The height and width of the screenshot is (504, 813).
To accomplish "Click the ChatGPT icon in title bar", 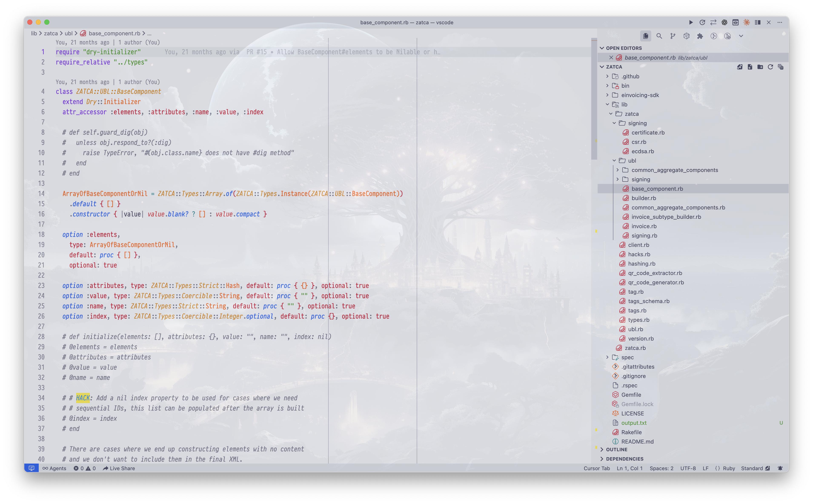I will (x=724, y=22).
